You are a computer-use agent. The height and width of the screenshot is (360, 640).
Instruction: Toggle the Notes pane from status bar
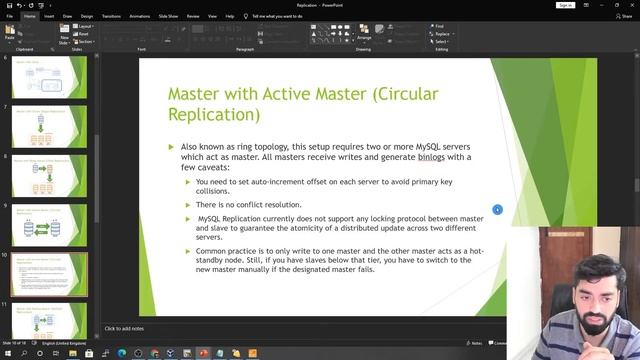[474, 343]
